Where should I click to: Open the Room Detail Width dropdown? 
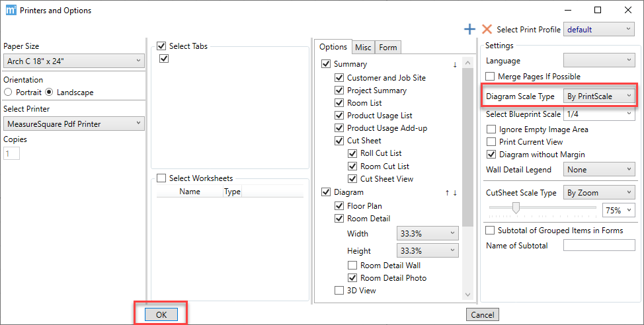(428, 233)
